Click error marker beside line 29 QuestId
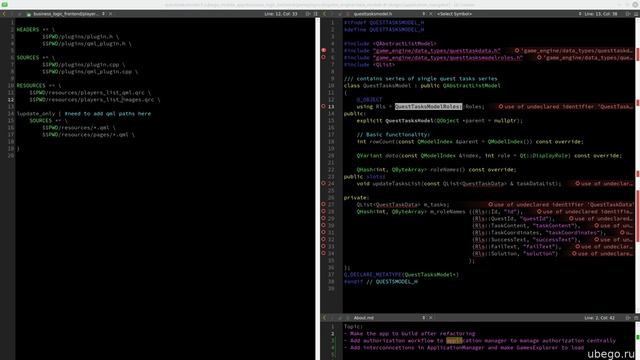This screenshot has width=640, height=360. (x=324, y=218)
